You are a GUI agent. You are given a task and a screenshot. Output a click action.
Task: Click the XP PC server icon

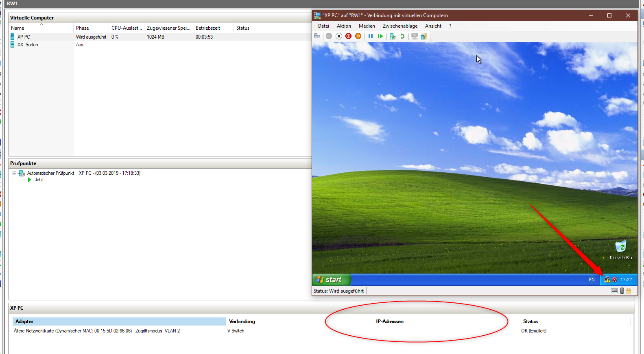click(x=13, y=37)
